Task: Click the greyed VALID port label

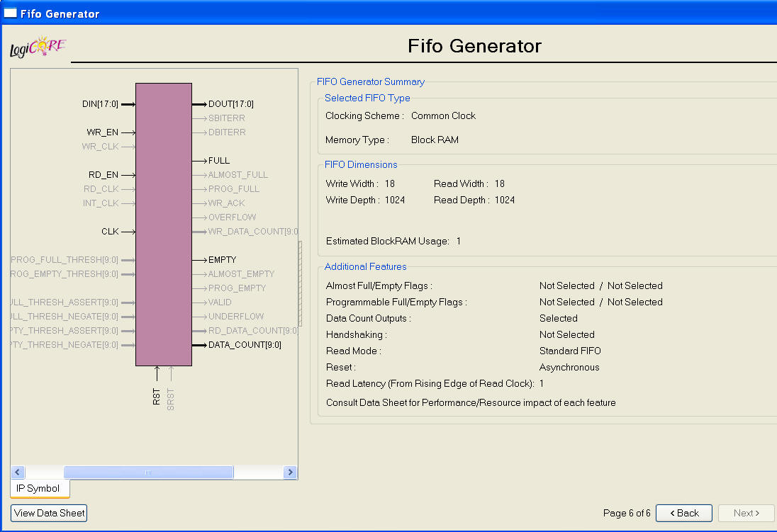Action: (220, 302)
